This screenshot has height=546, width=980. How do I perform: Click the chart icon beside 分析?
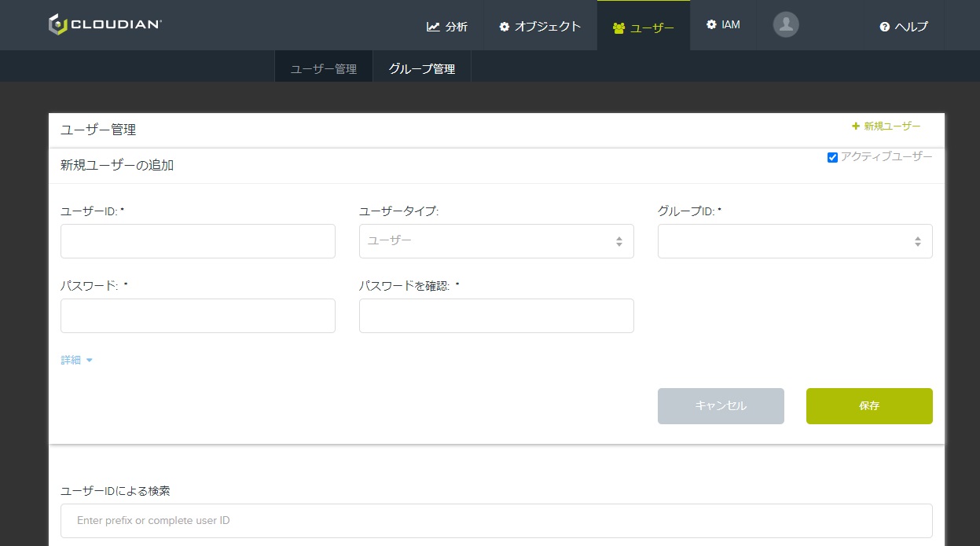pyautogui.click(x=433, y=27)
